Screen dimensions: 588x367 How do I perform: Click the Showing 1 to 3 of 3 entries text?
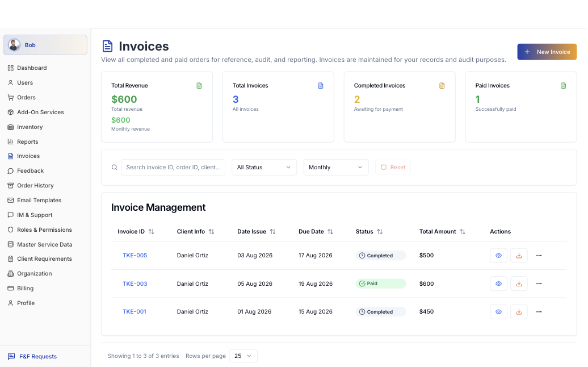coord(143,356)
